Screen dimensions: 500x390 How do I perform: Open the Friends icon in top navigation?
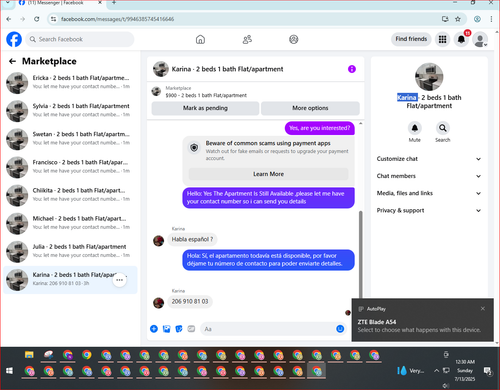coord(247,39)
